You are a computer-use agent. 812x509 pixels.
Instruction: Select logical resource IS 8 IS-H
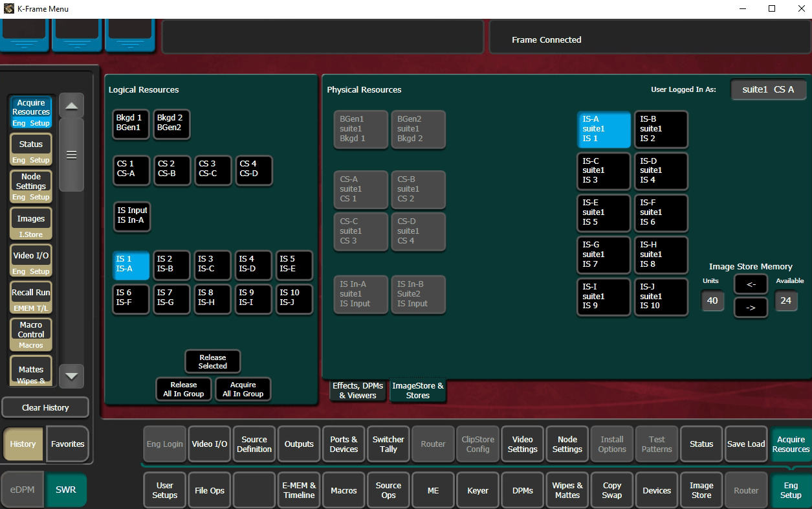pyautogui.click(x=213, y=299)
